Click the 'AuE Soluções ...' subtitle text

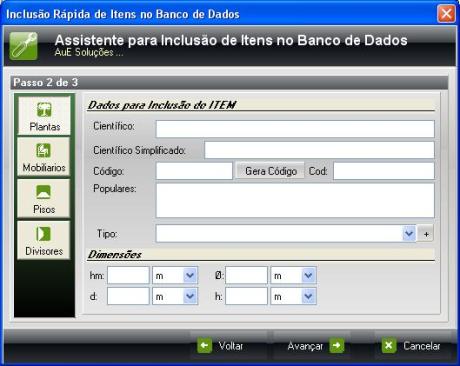coord(89,52)
